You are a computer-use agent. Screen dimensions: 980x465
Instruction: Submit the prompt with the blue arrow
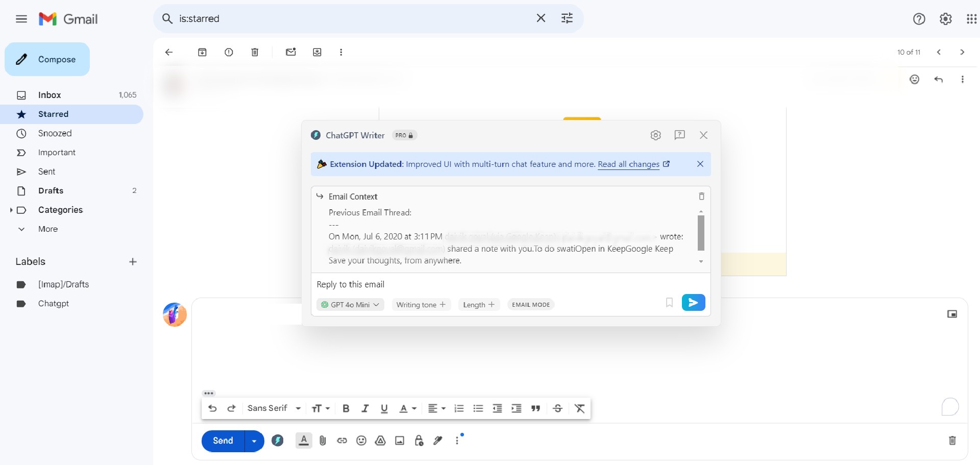pos(693,303)
